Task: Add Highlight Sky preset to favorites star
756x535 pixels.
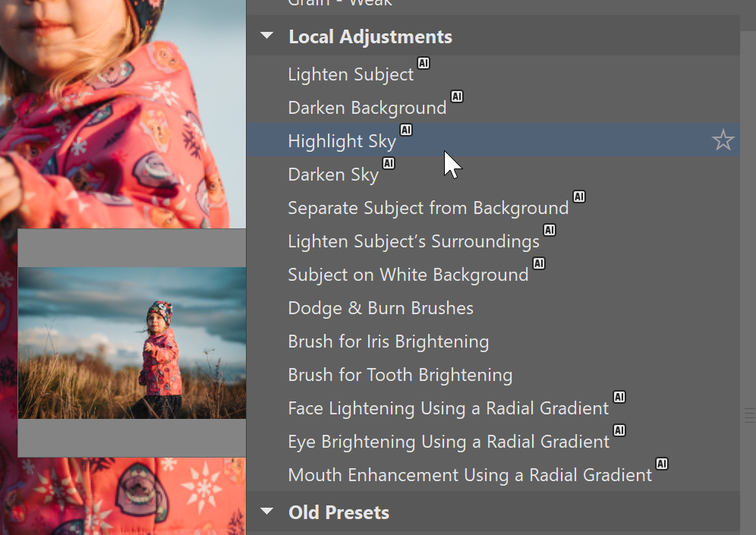Action: pos(723,140)
